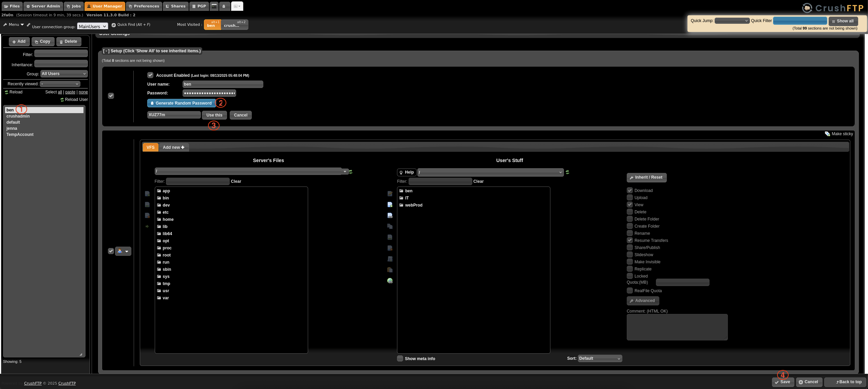This screenshot has height=389, width=868.
Task: Enable the Share/Publish checkbox
Action: point(630,247)
